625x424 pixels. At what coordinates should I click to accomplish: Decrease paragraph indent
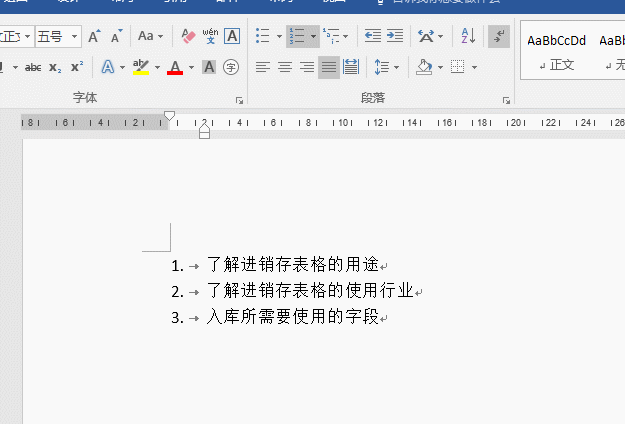[x=373, y=36]
